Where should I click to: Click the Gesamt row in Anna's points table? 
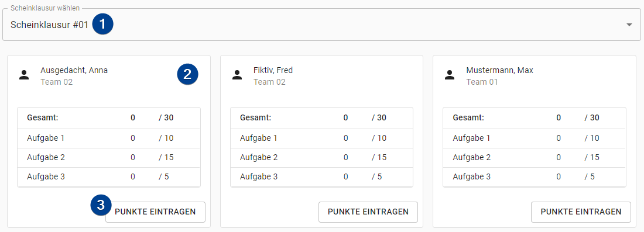(109, 118)
